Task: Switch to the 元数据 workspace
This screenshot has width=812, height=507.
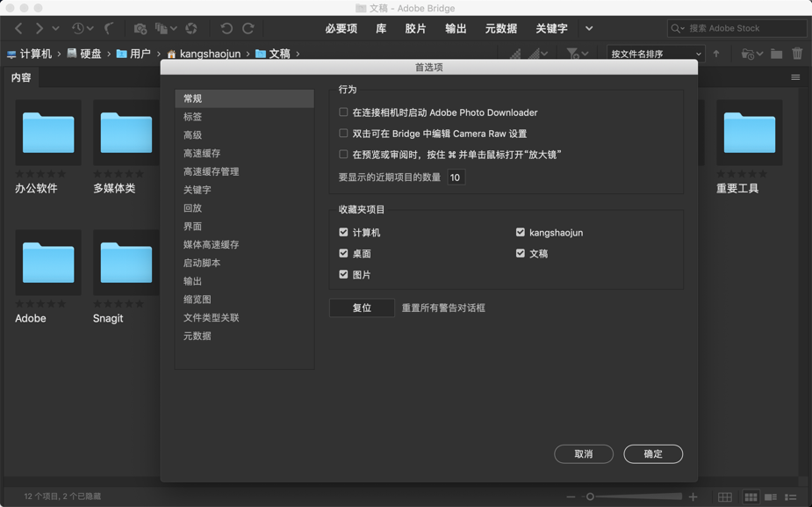Action: (x=500, y=28)
